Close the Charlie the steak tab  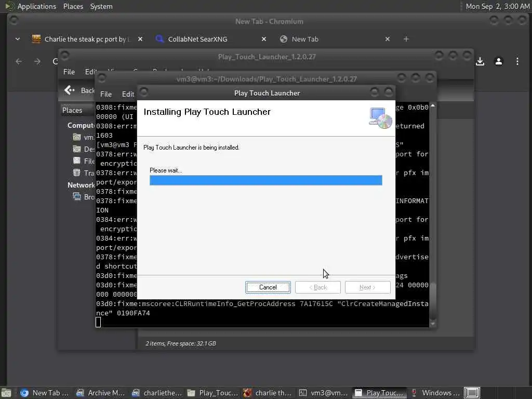point(140,39)
